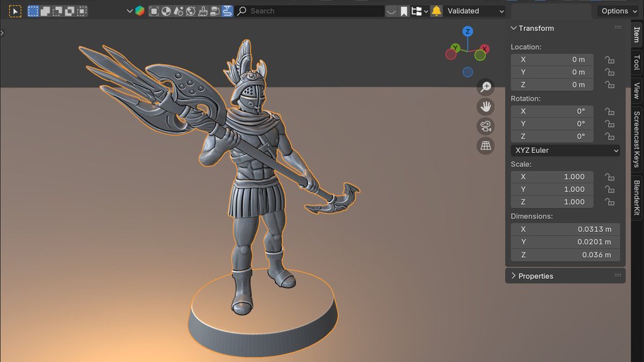Screen dimensions: 644x362
Task: Toggle the X location lock icon
Action: (x=609, y=59)
